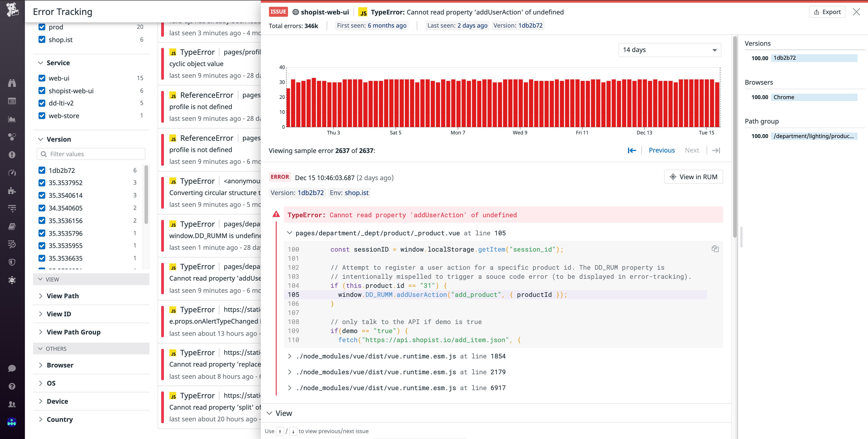Viewport: 868px width, 439px height.
Task: Disable the 35.3537952 version filter
Action: (x=42, y=183)
